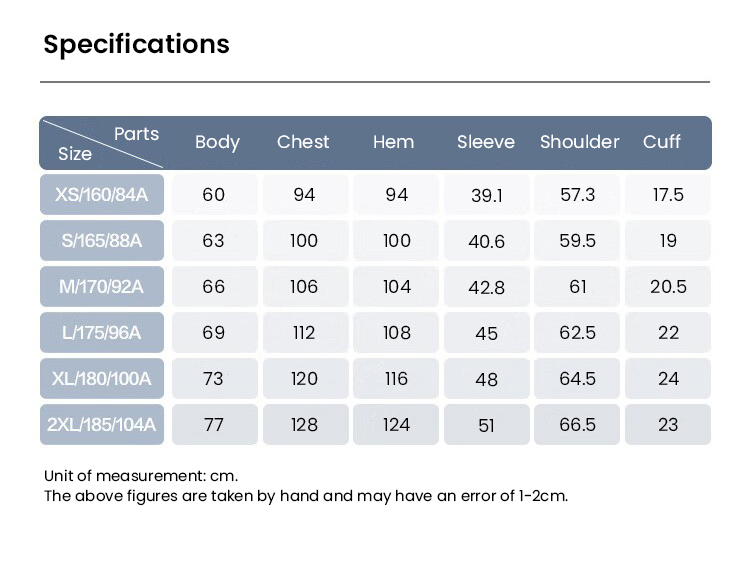This screenshot has width=750, height=574.
Task: Select the XS/160/84A size row label
Action: (x=102, y=194)
